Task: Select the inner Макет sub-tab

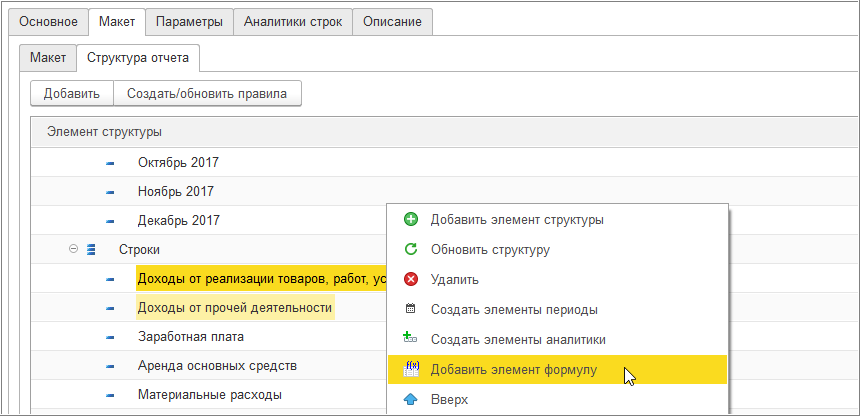Action: coord(48,58)
